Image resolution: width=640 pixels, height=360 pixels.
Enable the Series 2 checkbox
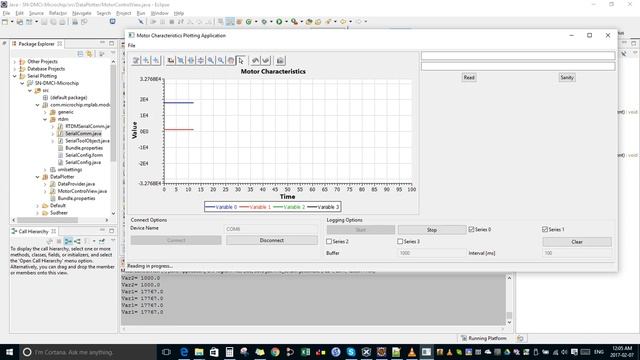point(329,241)
